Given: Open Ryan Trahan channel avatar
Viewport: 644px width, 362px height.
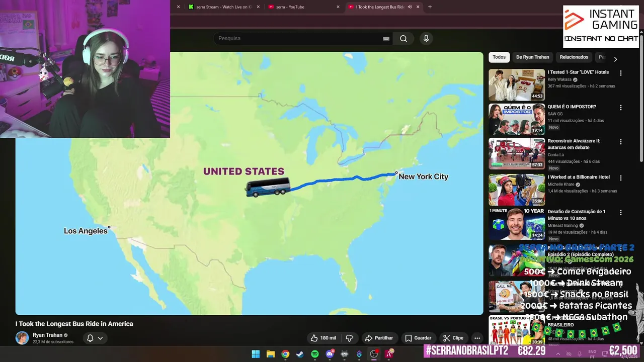Looking at the screenshot, I should click(x=22, y=338).
